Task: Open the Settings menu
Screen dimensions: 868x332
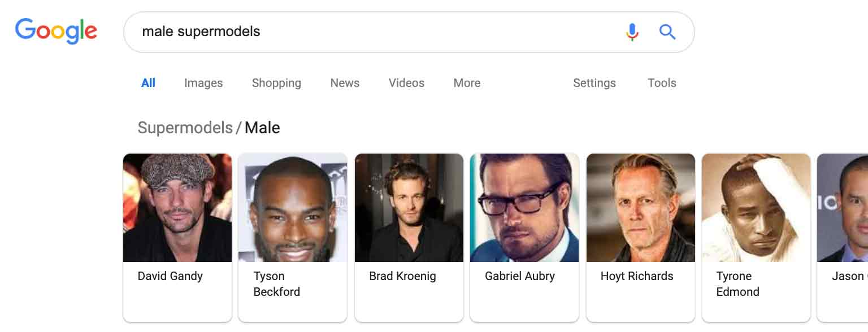Action: pos(594,83)
